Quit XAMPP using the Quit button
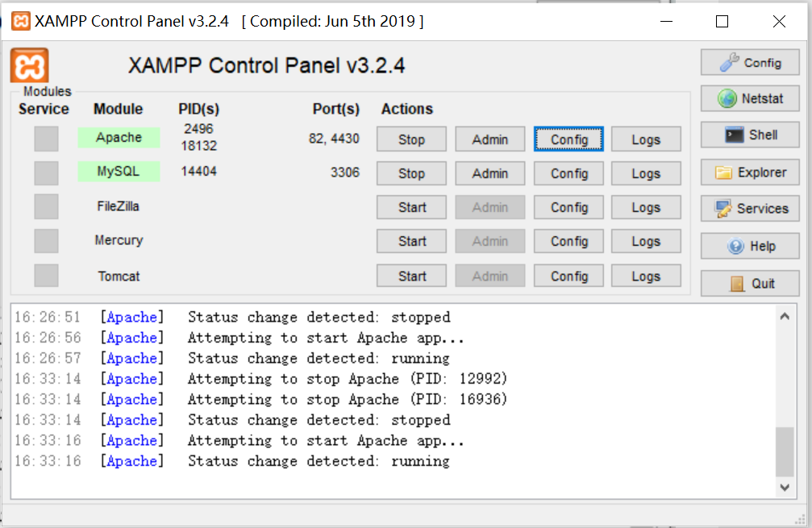The image size is (812, 528). click(x=750, y=283)
